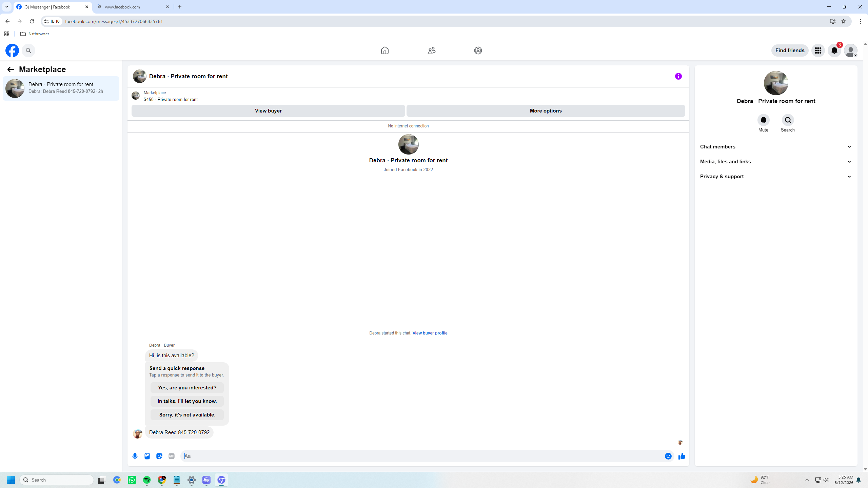
Task: Send quick reply "Yes, are you interested?"
Action: 187,388
